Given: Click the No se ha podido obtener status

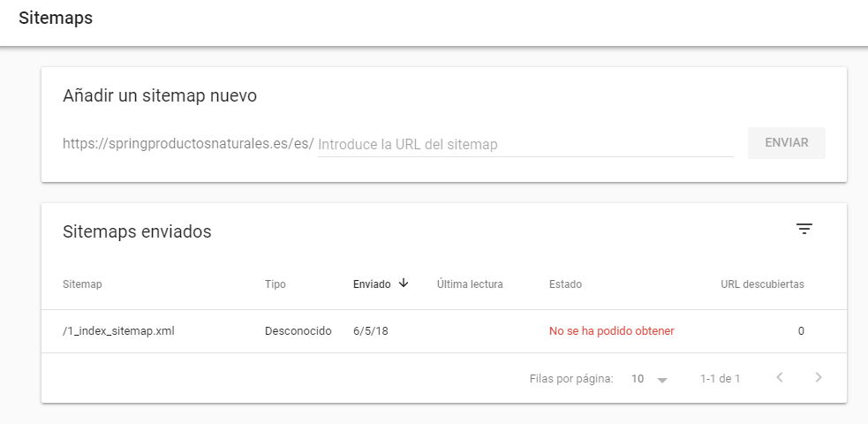Looking at the screenshot, I should pyautogui.click(x=612, y=331).
